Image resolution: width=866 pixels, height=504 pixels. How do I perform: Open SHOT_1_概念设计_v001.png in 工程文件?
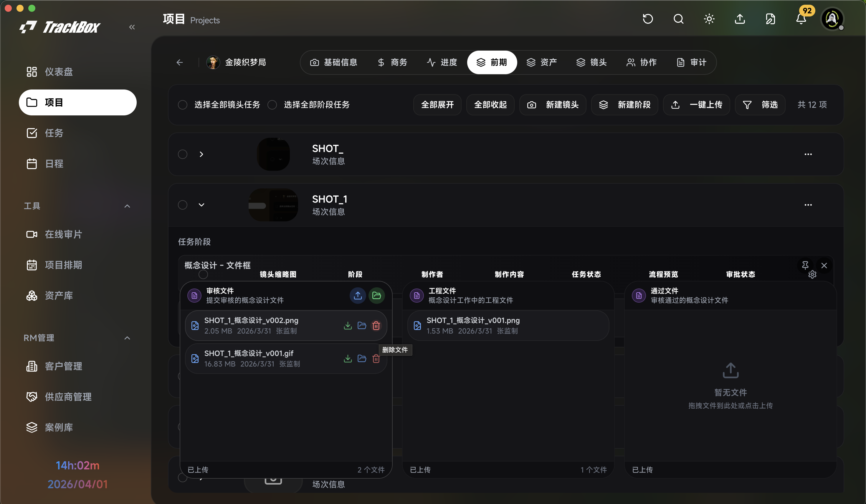(x=508, y=325)
